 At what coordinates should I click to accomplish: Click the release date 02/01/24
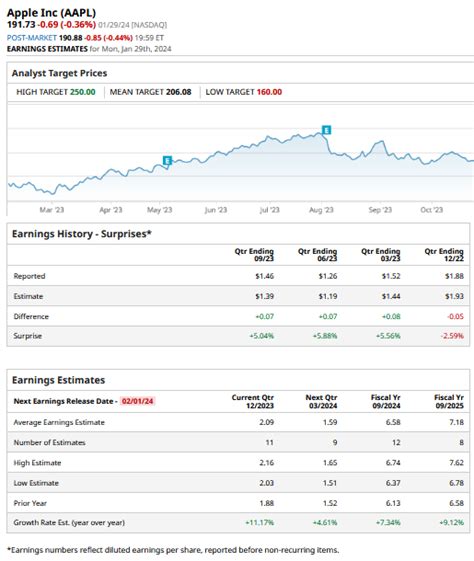(137, 401)
